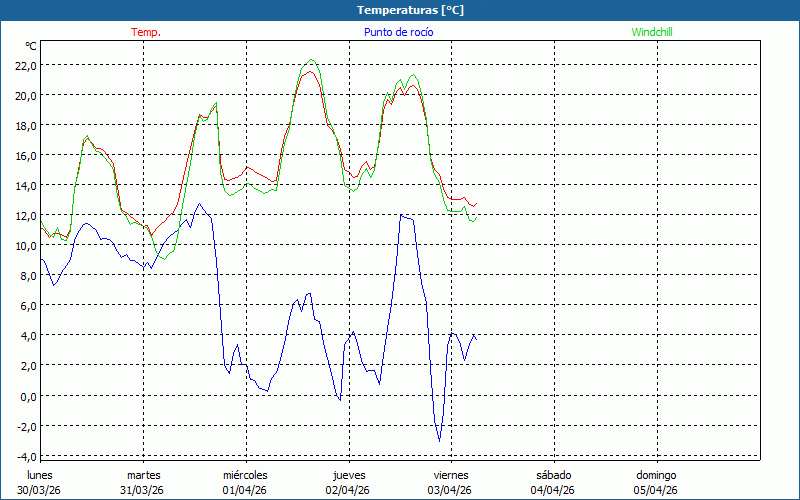
Task: Click the miércoles day label
Action: pos(245,475)
